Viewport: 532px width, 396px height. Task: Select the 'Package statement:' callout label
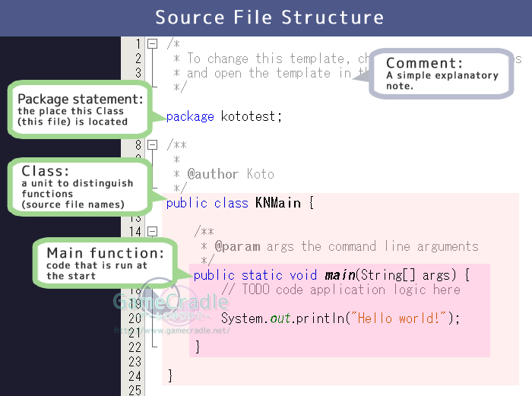click(80, 109)
